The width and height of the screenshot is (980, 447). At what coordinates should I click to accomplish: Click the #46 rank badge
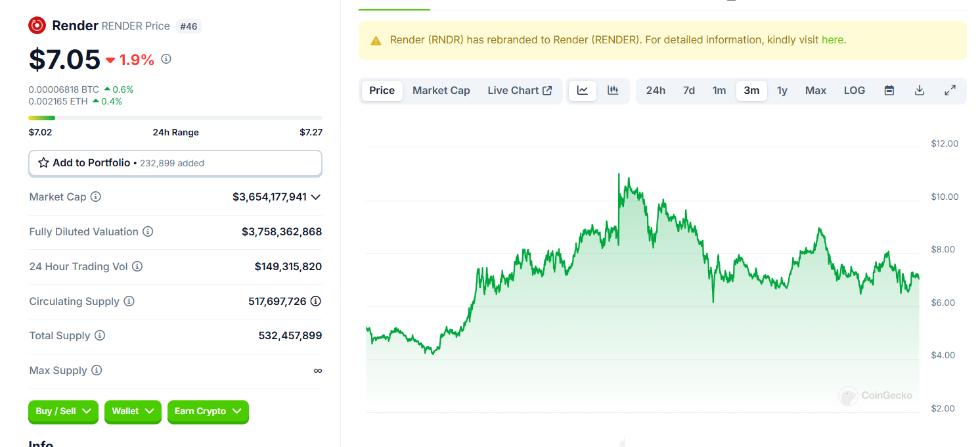188,26
